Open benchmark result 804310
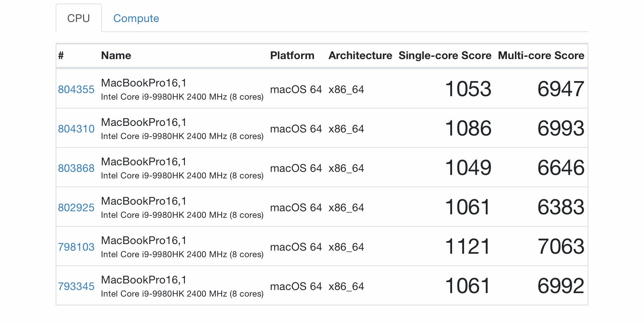The height and width of the screenshot is (324, 644). coord(76,129)
